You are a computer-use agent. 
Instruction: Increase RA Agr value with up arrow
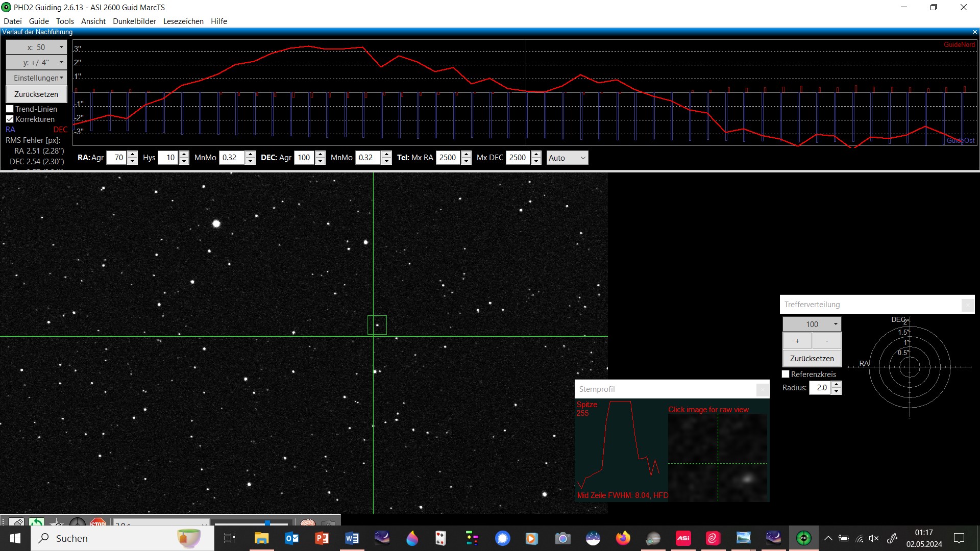(132, 155)
